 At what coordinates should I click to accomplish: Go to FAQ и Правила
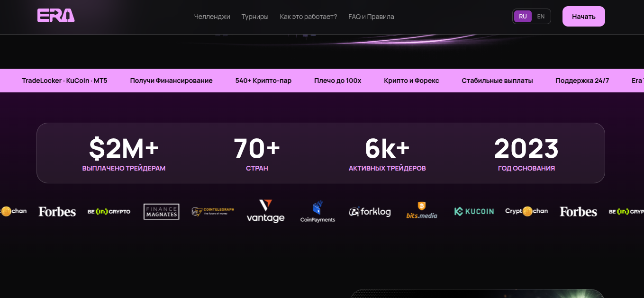point(371,17)
